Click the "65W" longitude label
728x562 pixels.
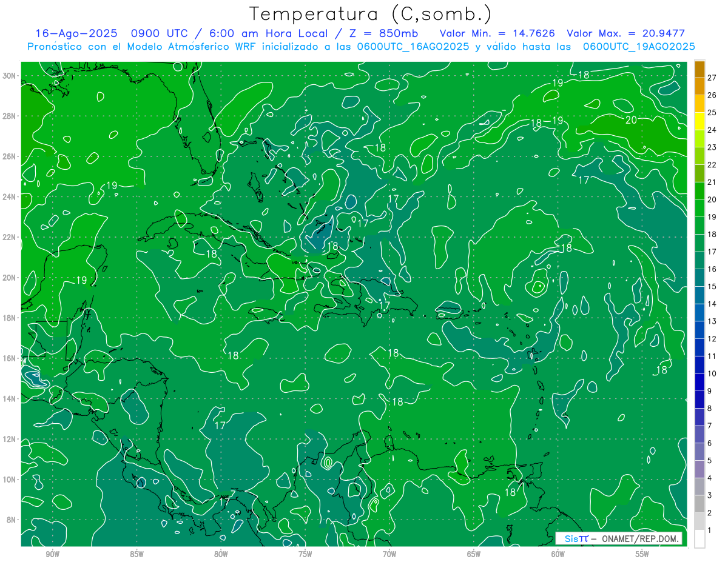[x=474, y=554]
